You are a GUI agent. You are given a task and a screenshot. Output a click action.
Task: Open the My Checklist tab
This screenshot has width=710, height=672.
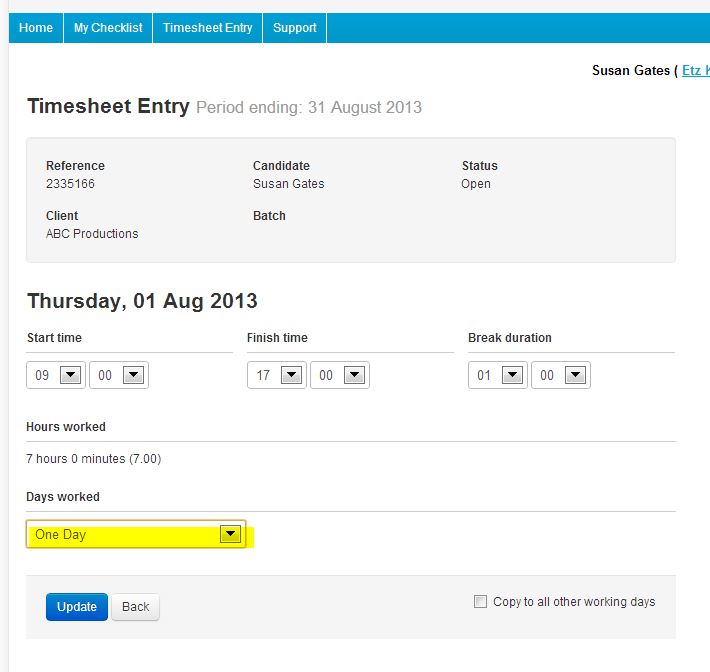108,28
